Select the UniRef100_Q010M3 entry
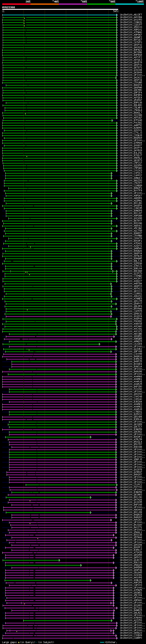This screenshot has height=644, width=146. pos(131,20)
